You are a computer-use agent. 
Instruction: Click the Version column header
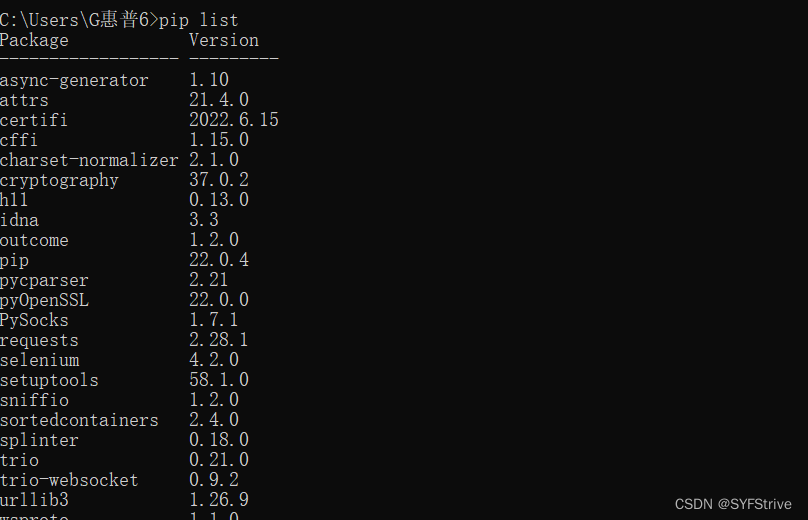(x=224, y=40)
